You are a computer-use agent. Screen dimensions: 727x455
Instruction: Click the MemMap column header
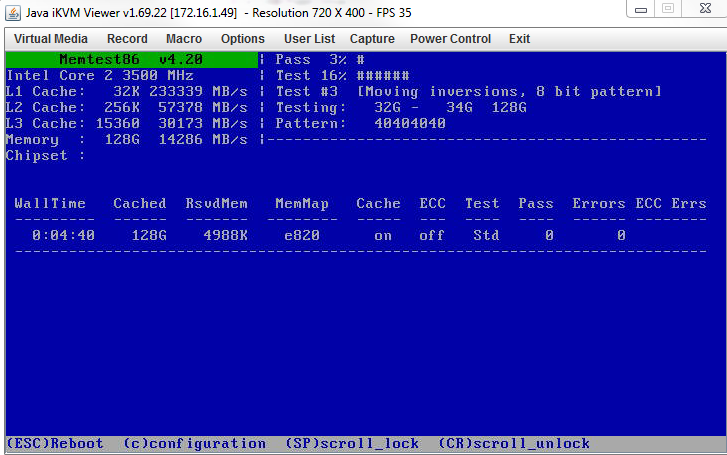(x=302, y=204)
